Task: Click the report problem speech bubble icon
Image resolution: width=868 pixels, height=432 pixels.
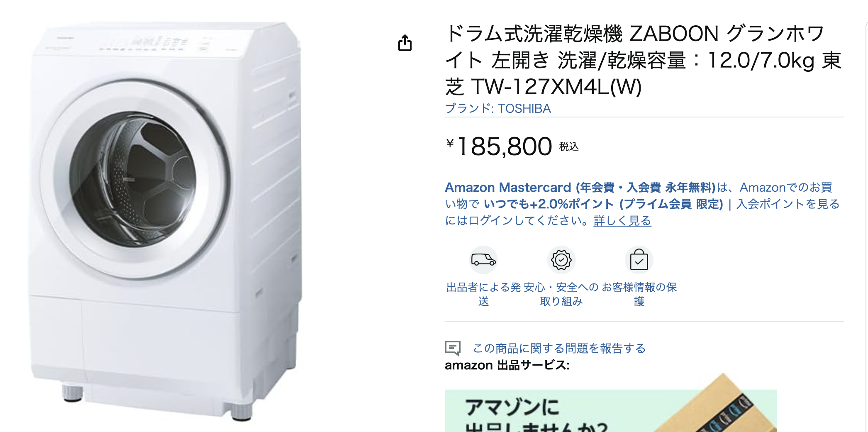Action: [x=453, y=348]
